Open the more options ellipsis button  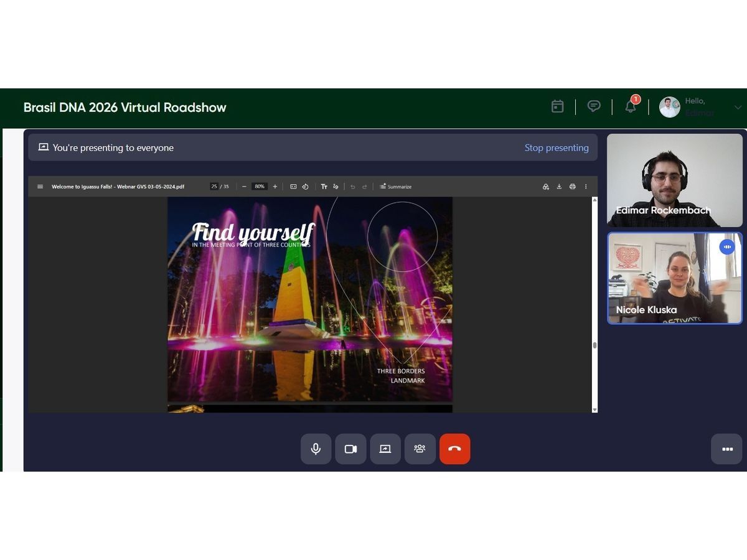727,449
